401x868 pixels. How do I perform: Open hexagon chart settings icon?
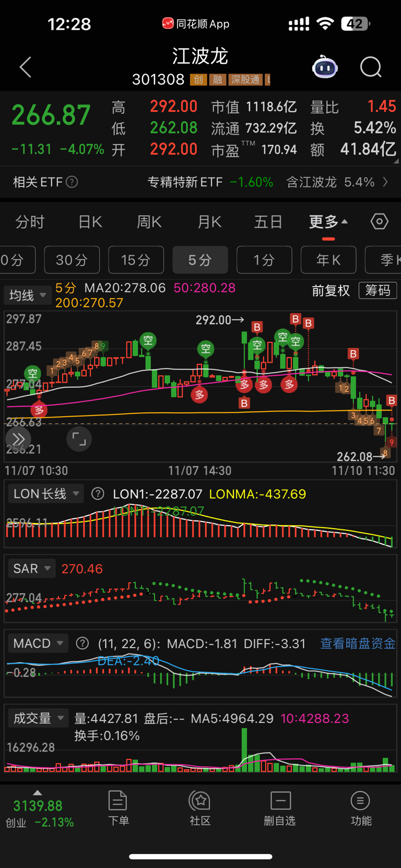380,221
